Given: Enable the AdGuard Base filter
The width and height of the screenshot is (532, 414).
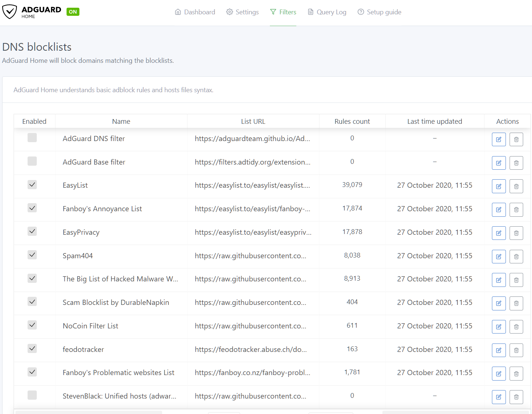Looking at the screenshot, I should pos(32,161).
